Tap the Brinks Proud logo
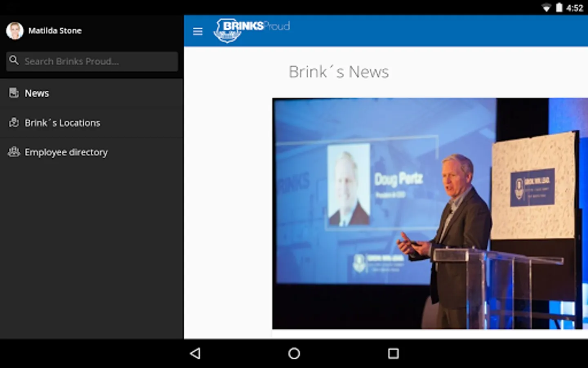 [252, 31]
